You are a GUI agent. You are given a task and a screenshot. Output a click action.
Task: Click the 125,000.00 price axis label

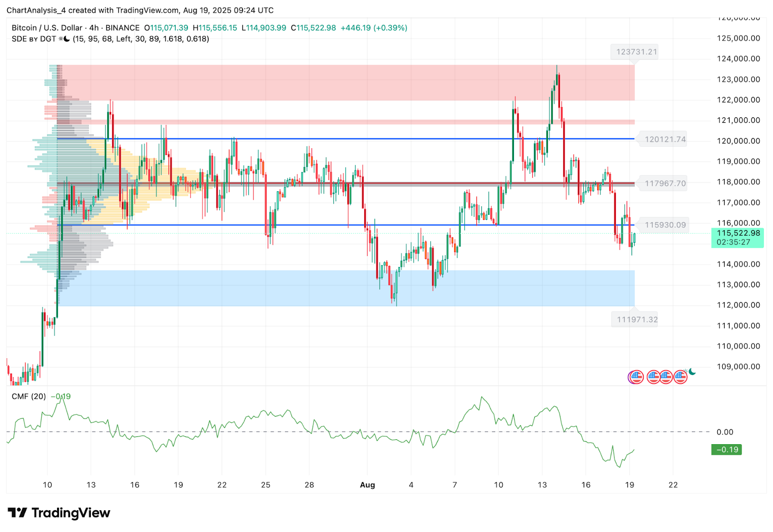tap(739, 38)
